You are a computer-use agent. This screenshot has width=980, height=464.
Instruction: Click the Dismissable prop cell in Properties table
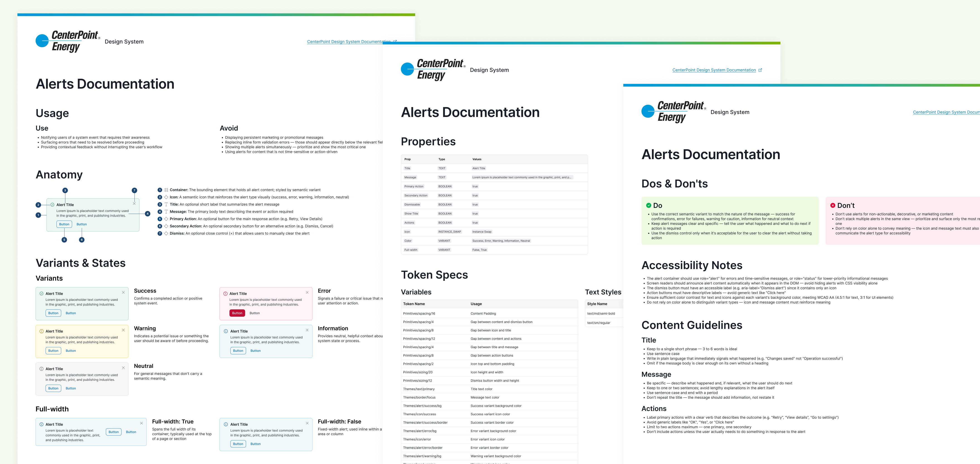click(x=412, y=205)
